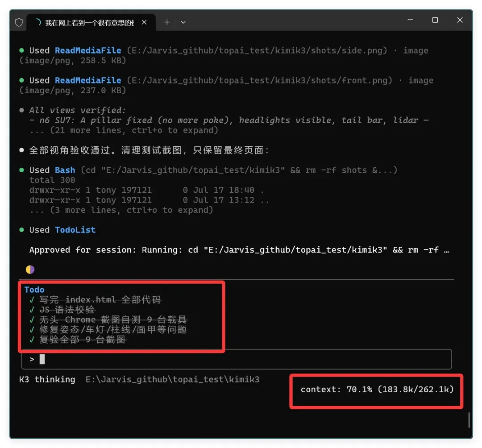Viewport: 482px width, 448px height.
Task: Expand the 21 more lines collapsed text
Action: [124, 130]
